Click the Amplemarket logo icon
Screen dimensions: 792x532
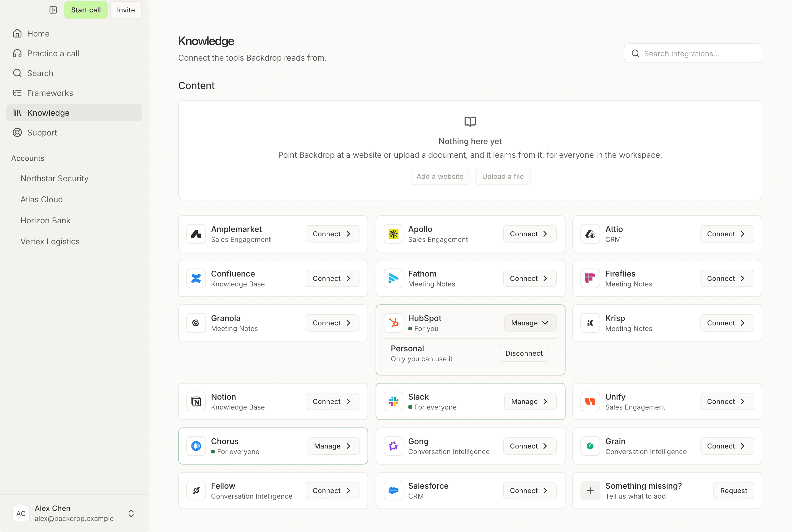(196, 234)
